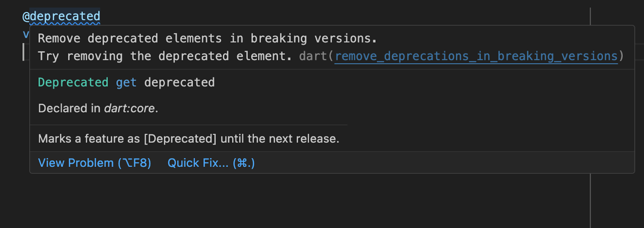Click the Try removing the deprecated element text

click(164, 56)
